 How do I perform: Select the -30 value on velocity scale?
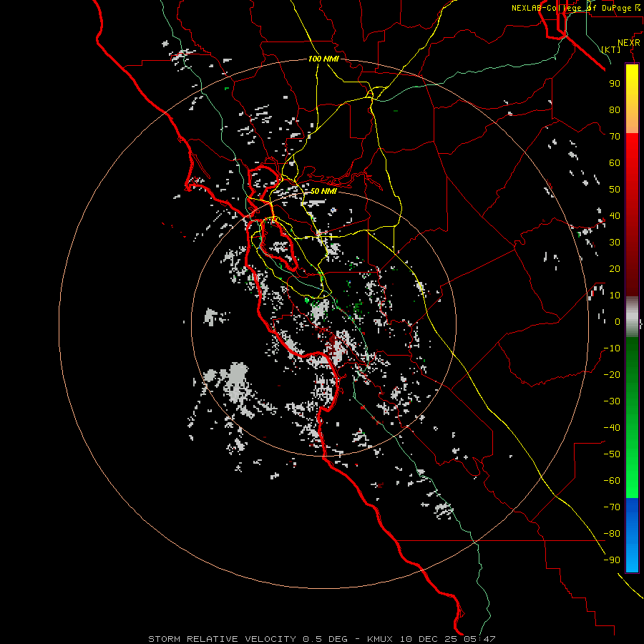pos(612,401)
